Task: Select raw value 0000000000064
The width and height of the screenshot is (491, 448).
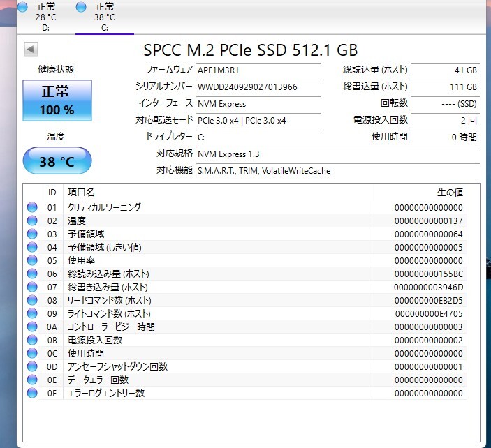Action: tap(428, 234)
